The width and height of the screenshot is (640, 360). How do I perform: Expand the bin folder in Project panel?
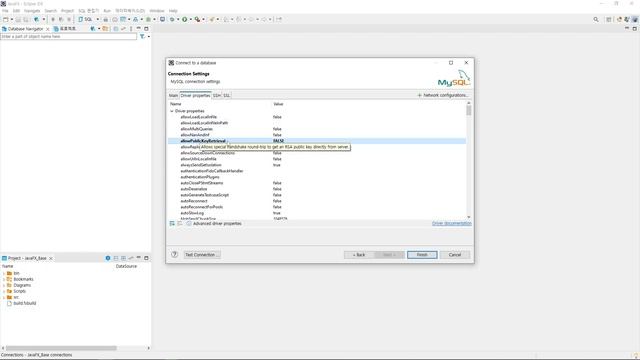[4, 273]
